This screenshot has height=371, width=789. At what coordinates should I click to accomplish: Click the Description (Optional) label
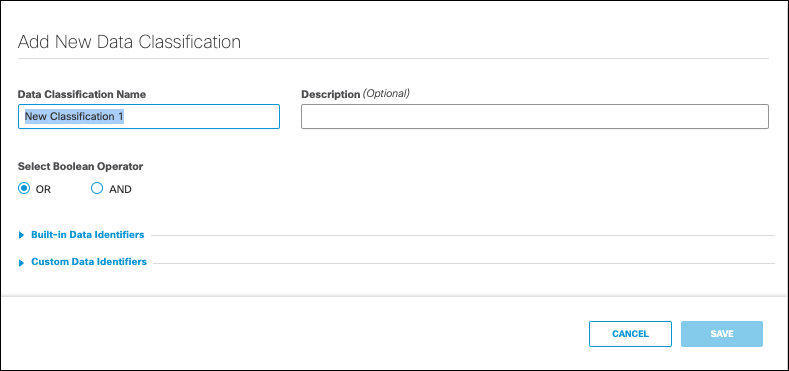[355, 94]
